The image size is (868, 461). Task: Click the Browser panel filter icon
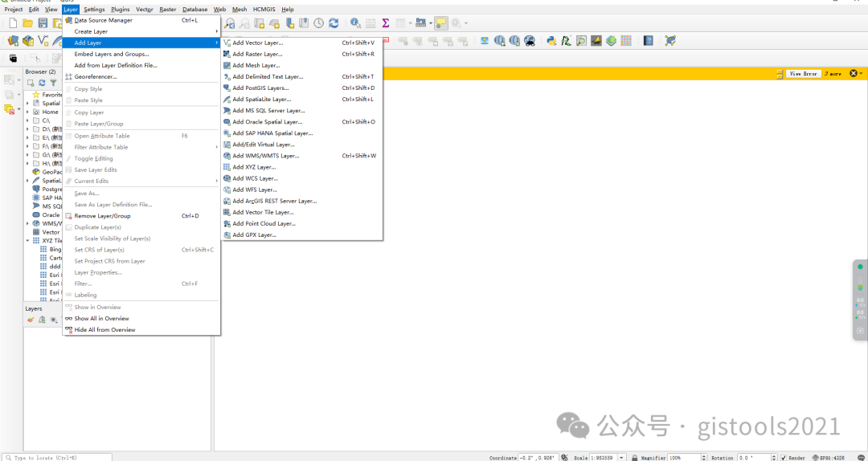pos(53,83)
